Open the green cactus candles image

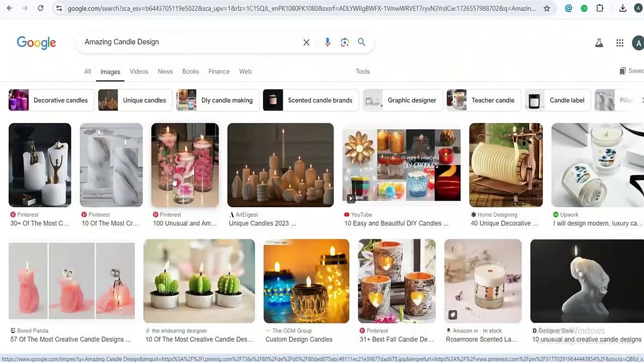(x=199, y=281)
